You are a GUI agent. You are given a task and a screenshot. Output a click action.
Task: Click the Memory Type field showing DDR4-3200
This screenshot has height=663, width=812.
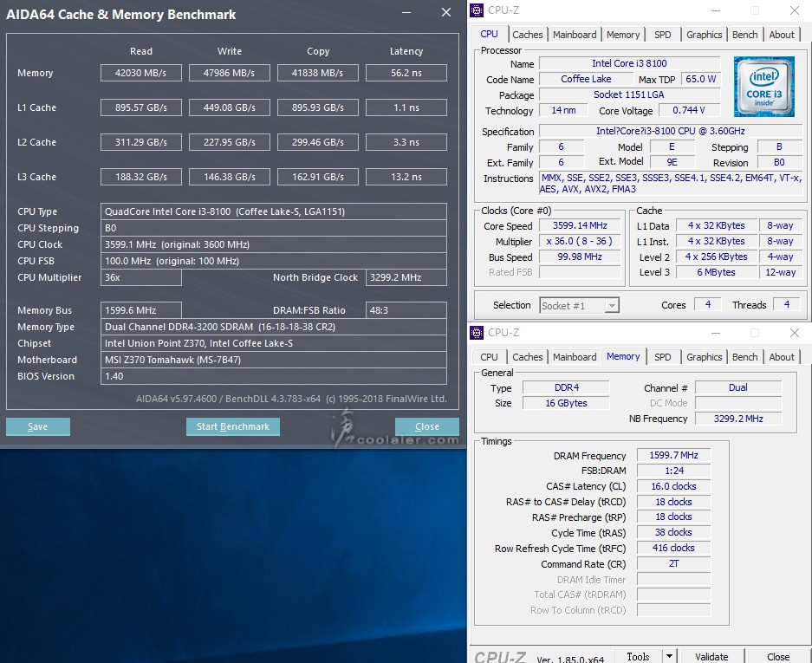(x=274, y=328)
